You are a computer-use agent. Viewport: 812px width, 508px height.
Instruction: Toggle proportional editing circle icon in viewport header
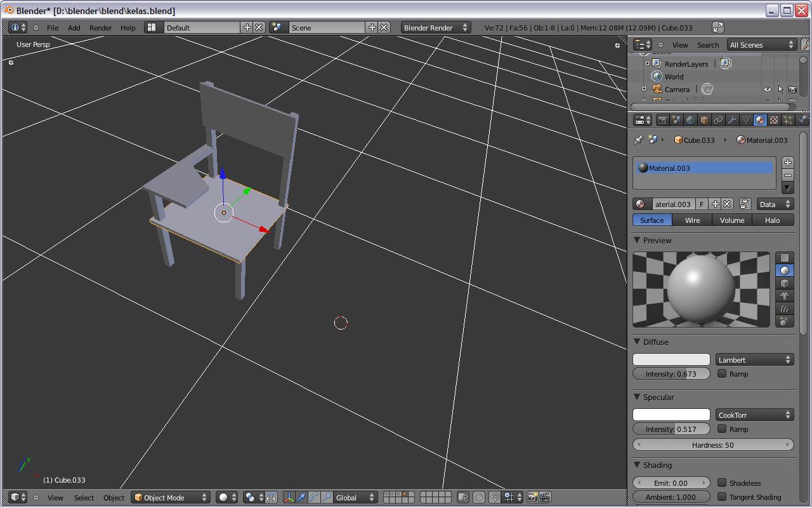coord(479,497)
